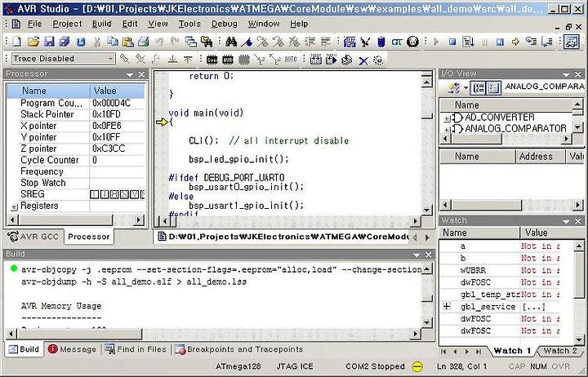Click the Step Into debug icon
This screenshot has width=588, height=377.
[x=531, y=42]
